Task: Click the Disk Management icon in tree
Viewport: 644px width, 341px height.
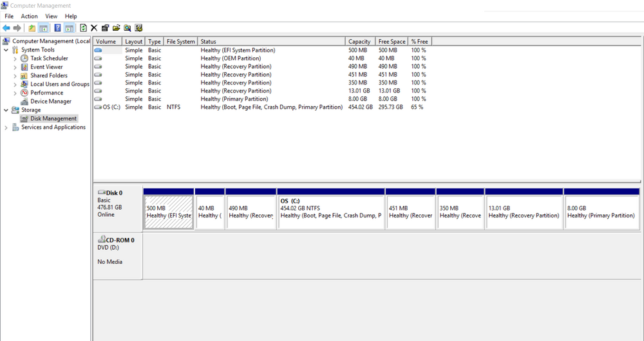Action: [x=24, y=118]
